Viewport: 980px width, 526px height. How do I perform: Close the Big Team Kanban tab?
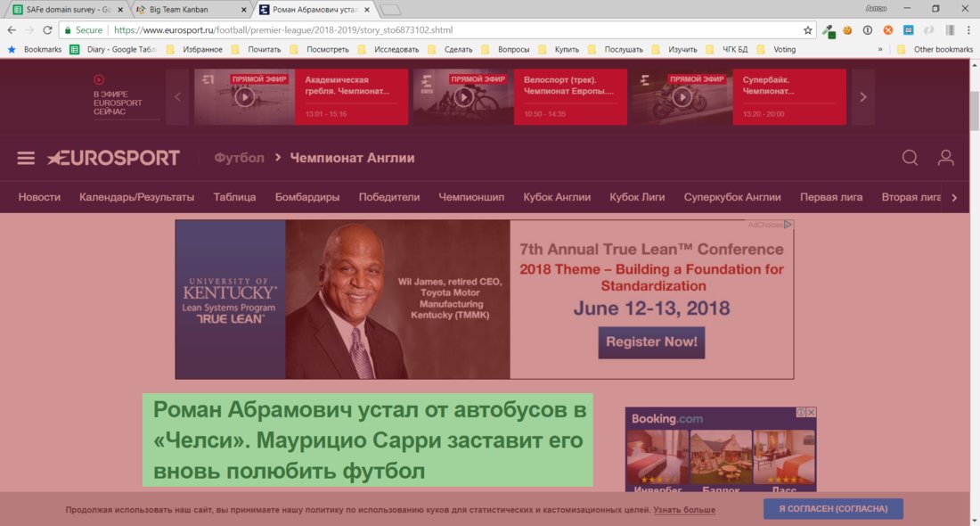[244, 10]
